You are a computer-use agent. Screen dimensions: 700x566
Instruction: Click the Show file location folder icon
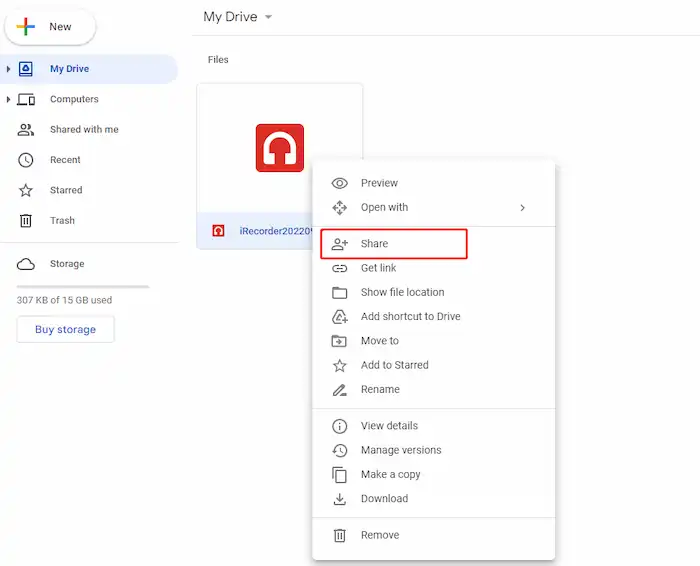pyautogui.click(x=339, y=292)
